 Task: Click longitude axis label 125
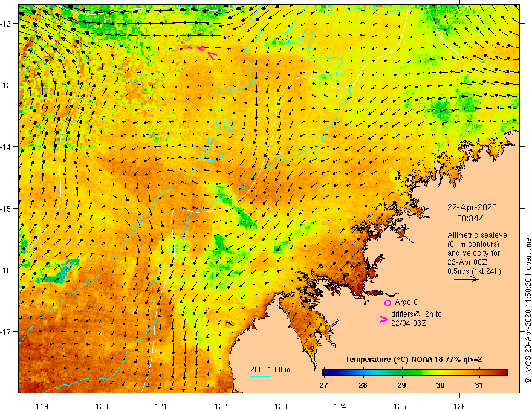coord(400,406)
